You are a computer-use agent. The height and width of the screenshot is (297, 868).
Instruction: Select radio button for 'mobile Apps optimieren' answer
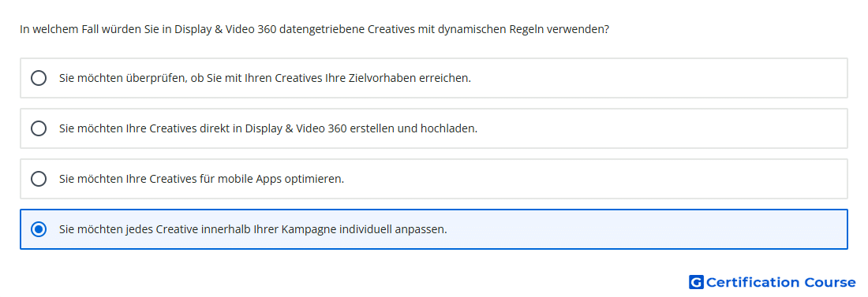pyautogui.click(x=39, y=179)
